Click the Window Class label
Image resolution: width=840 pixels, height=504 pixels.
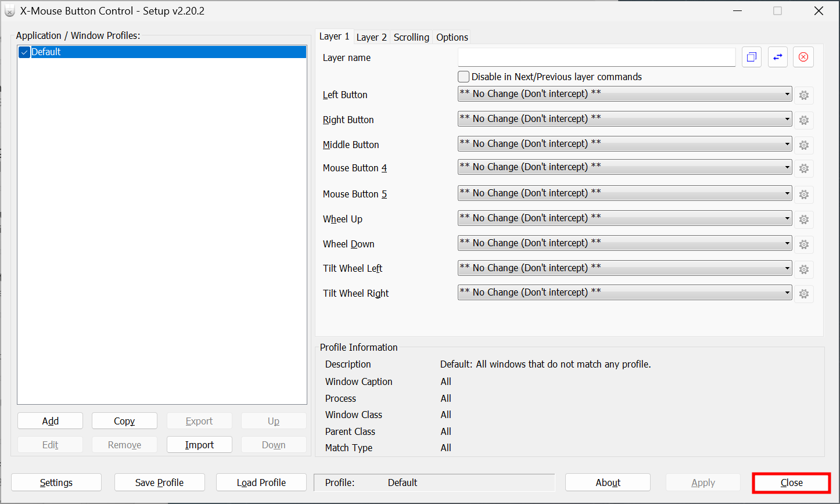tap(354, 415)
